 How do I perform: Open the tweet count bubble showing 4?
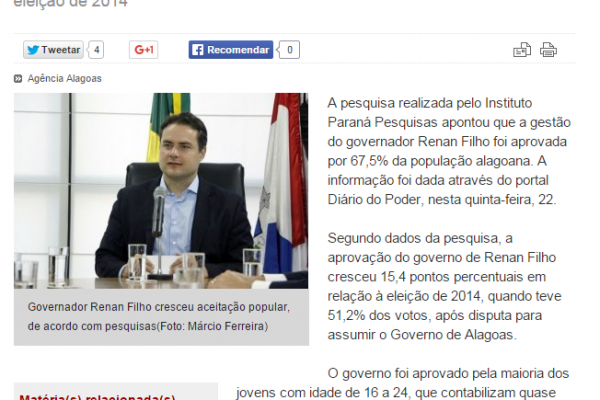tap(96, 50)
